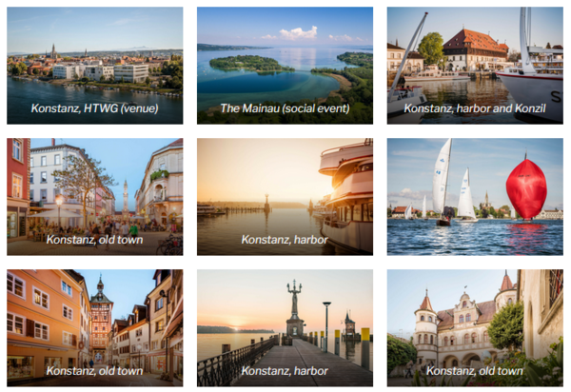Click 'Konstanz, harbor' caption on pier statue photo
This screenshot has height=392, width=571.
285,371
